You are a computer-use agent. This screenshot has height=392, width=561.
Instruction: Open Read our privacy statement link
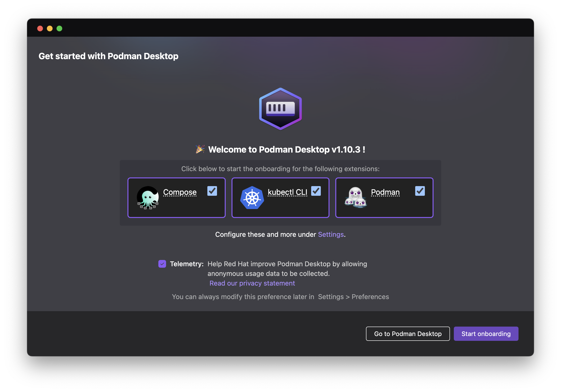[252, 283]
